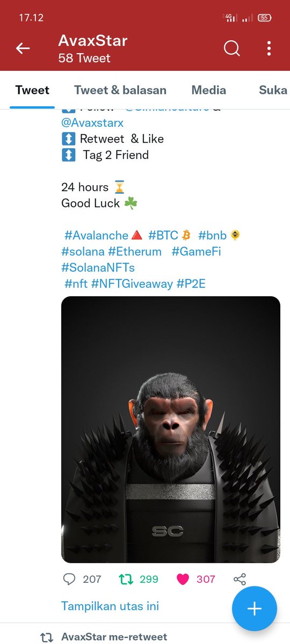Screen dimensions: 290x644
Task: Switch to the Media tab
Action: [x=208, y=90]
